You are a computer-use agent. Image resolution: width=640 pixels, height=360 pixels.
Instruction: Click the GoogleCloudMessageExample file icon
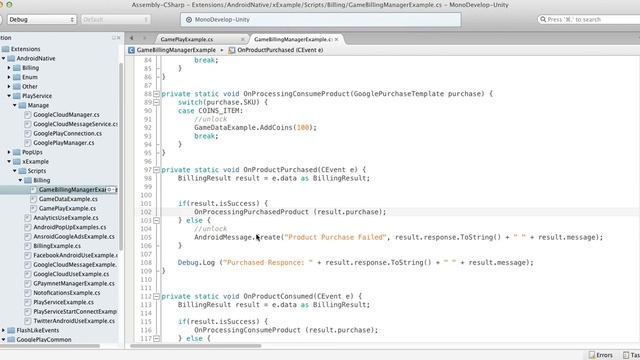point(28,265)
